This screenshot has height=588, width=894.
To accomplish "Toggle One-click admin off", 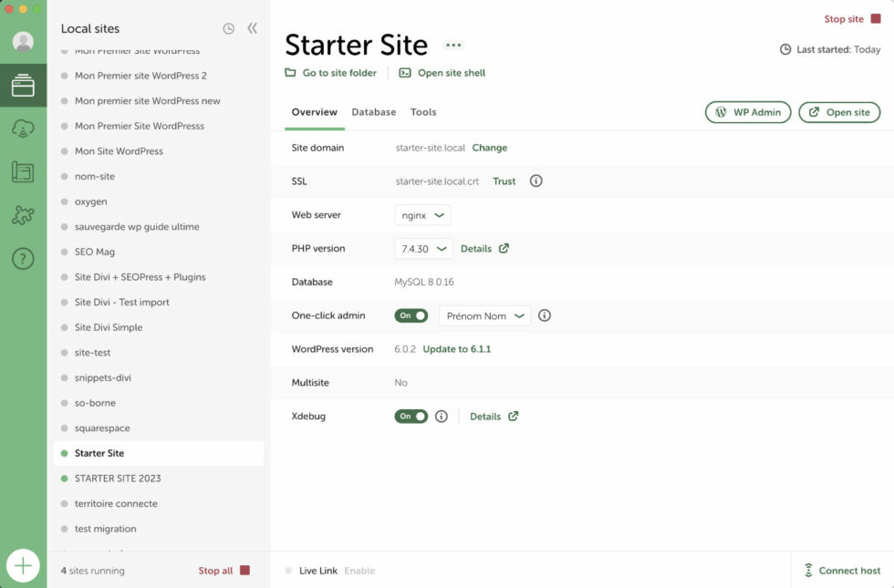I will [411, 315].
